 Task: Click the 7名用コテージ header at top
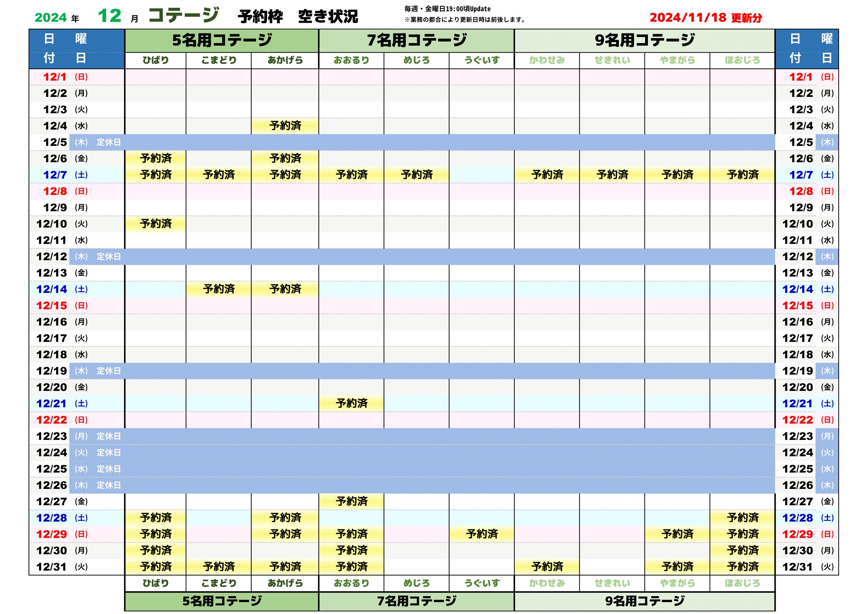click(x=417, y=40)
